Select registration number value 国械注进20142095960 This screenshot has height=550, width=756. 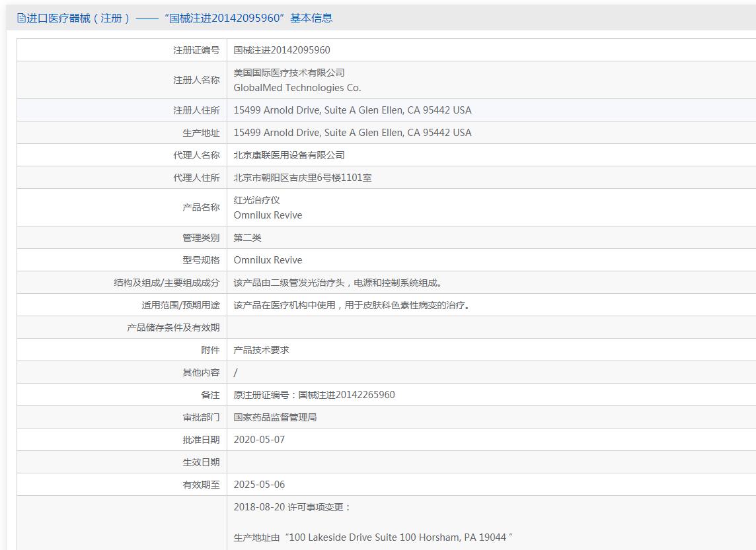point(282,50)
